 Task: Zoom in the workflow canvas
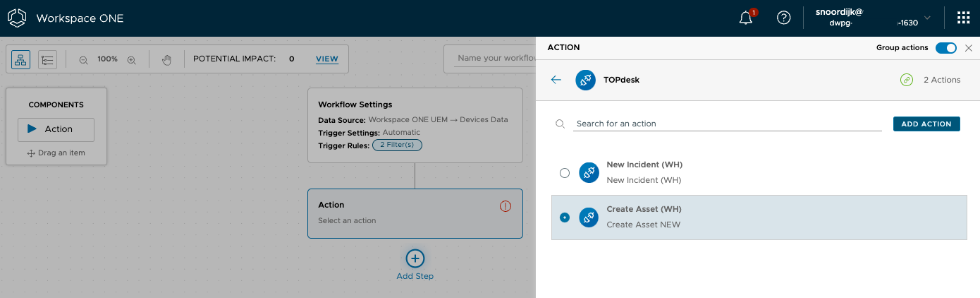tap(131, 60)
